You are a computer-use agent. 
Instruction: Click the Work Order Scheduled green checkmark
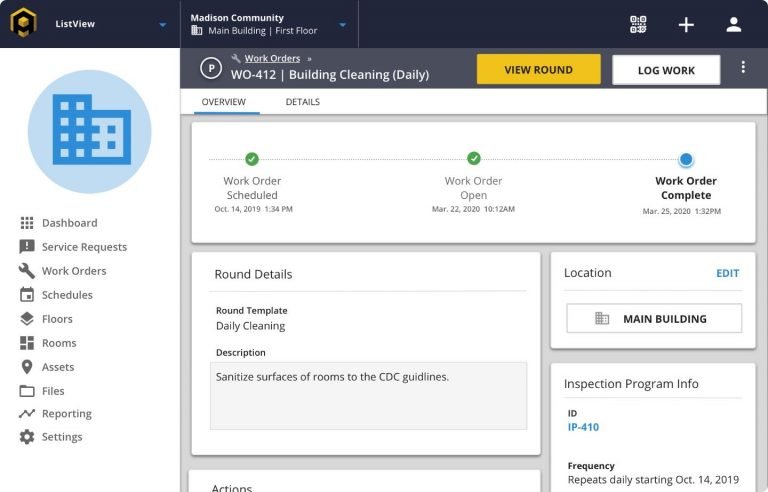252,159
